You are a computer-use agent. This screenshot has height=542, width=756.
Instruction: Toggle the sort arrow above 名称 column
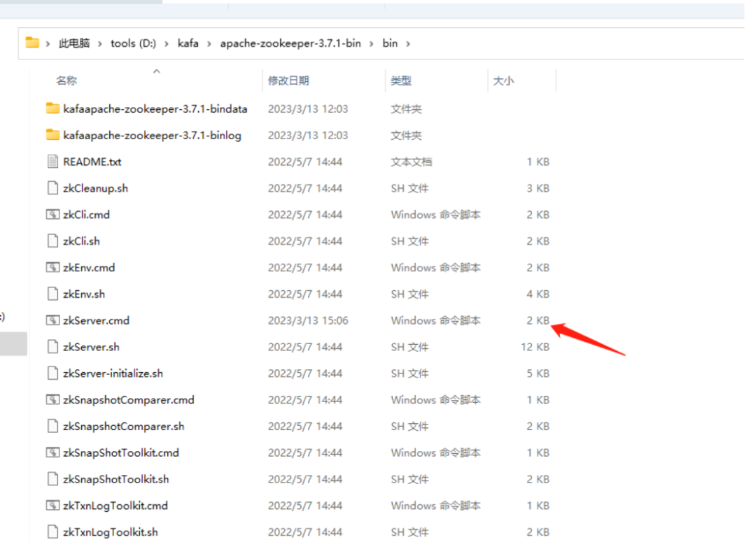(x=156, y=71)
